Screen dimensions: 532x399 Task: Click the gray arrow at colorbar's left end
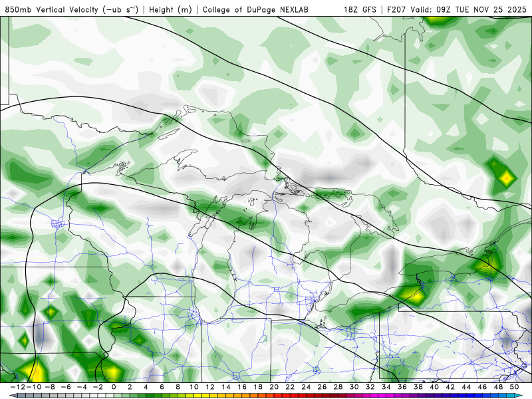pos(13,396)
